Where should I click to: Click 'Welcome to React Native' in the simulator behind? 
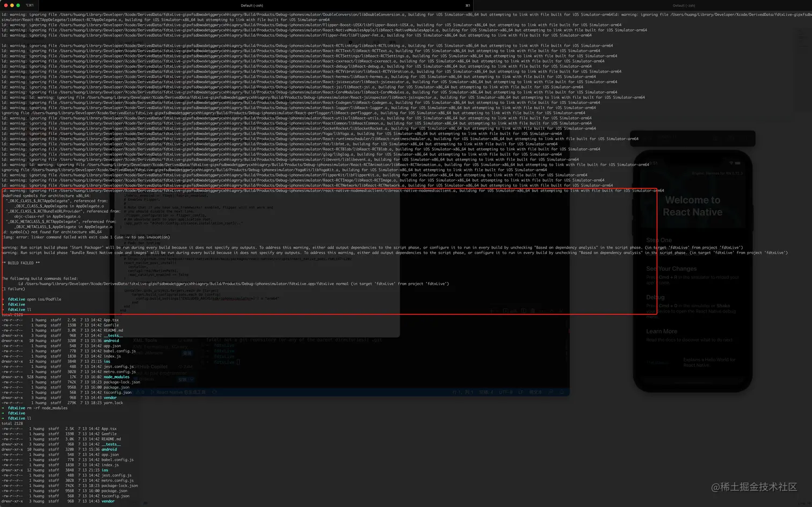(692, 206)
